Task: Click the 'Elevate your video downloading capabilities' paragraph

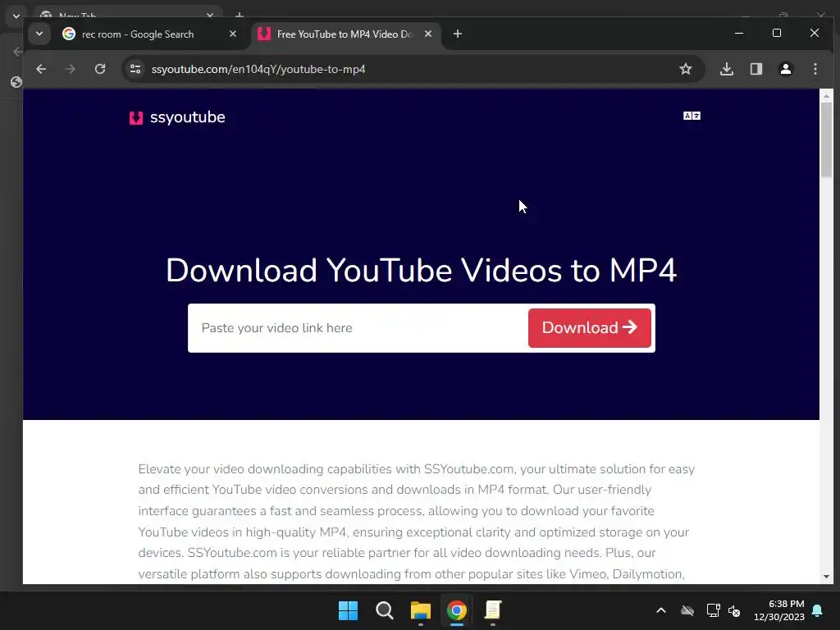Action: tap(416, 521)
